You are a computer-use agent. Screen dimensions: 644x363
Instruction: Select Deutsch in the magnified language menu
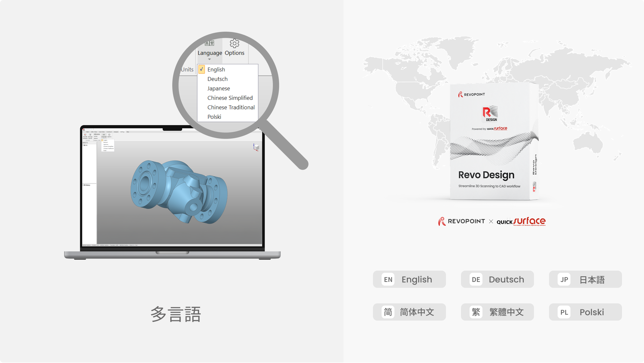point(217,79)
